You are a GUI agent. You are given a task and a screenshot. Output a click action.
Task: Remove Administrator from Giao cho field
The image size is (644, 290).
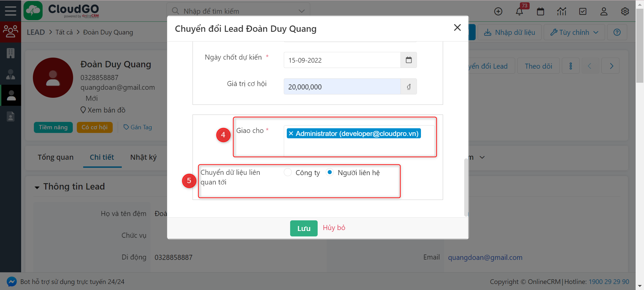pyautogui.click(x=291, y=134)
